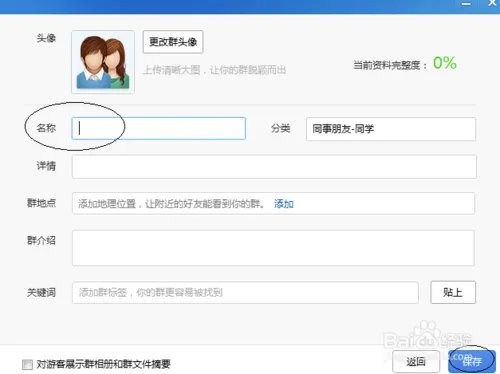The width and height of the screenshot is (500, 374).
Task: Select the group avatar thumbnail
Action: point(103,62)
